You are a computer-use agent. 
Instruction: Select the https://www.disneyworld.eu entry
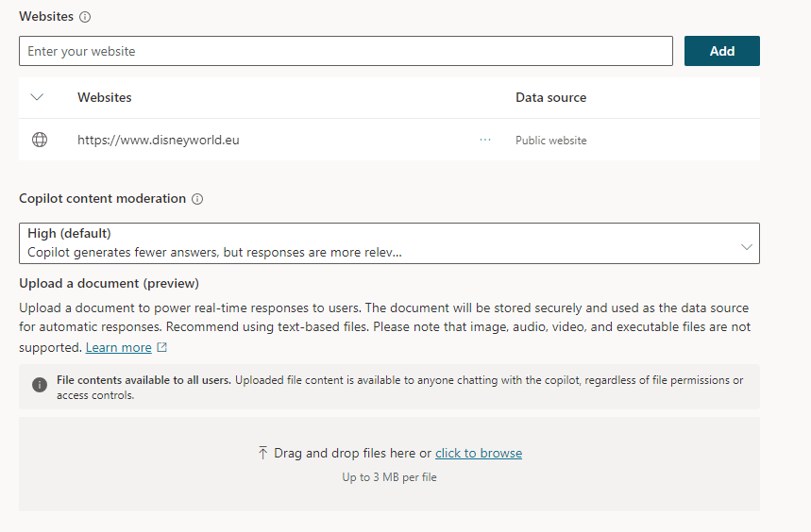(159, 140)
